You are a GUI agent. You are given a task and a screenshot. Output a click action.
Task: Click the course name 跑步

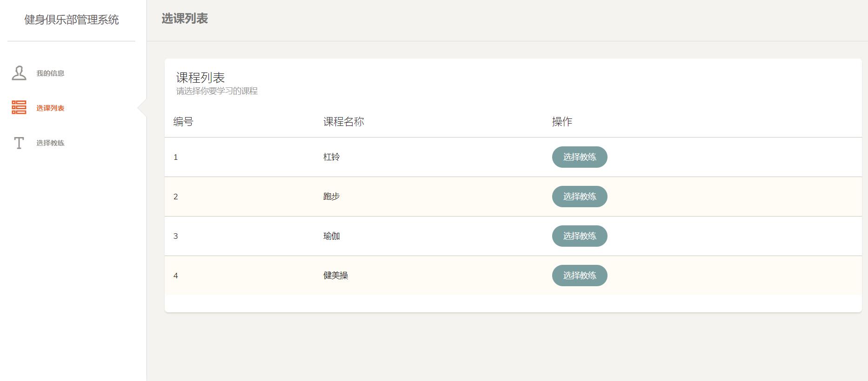332,197
